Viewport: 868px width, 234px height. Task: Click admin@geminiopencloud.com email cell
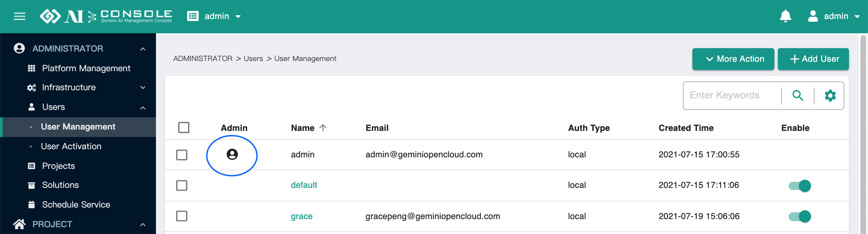click(424, 155)
